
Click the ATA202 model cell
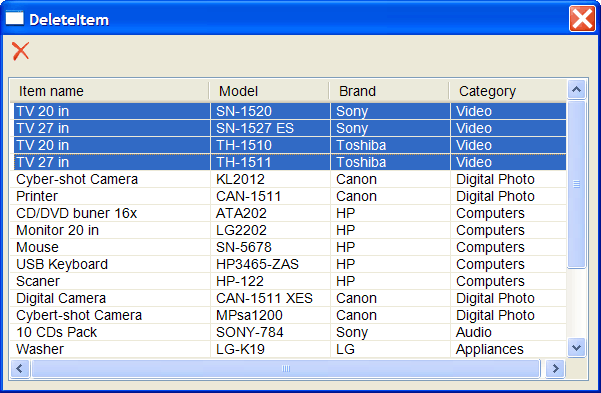point(270,213)
